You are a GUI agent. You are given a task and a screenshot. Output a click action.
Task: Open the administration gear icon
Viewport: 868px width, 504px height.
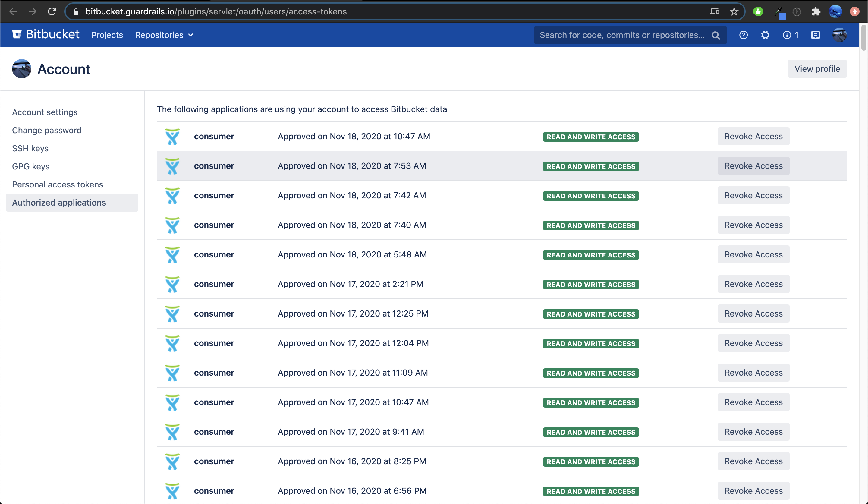765,35
